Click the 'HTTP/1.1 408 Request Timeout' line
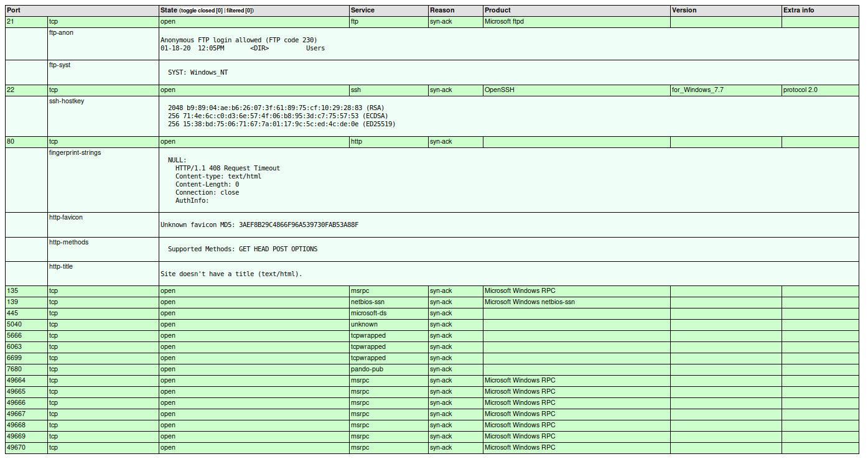Screen dimensions: 868x459 [x=228, y=169]
